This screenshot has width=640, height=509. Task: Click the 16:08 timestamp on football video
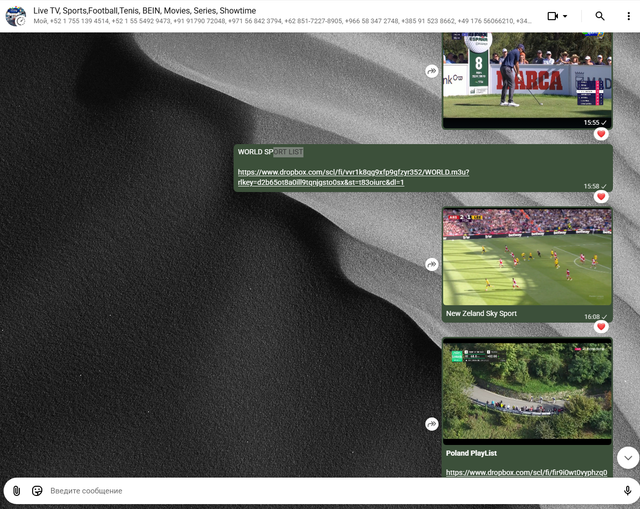coord(592,317)
